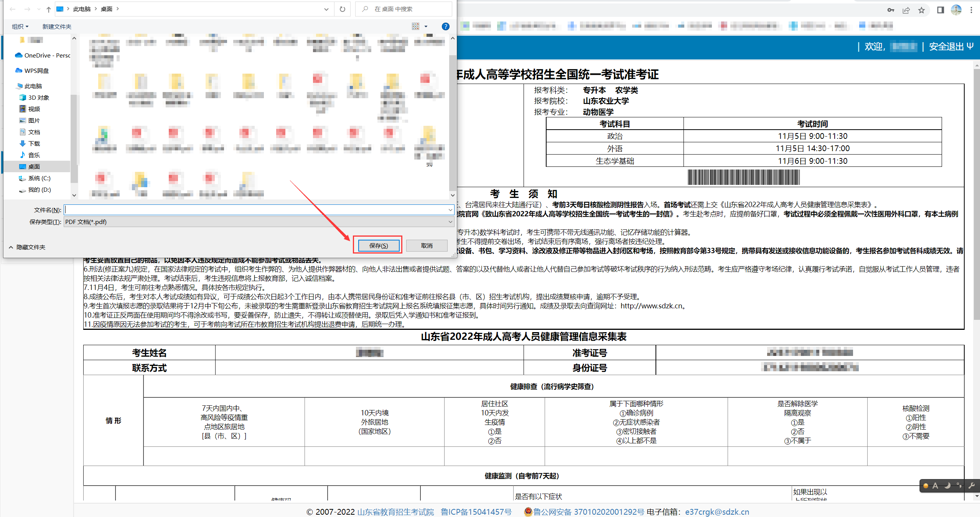Select 下载 in the navigation tree
The width and height of the screenshot is (980, 517).
[x=34, y=143]
